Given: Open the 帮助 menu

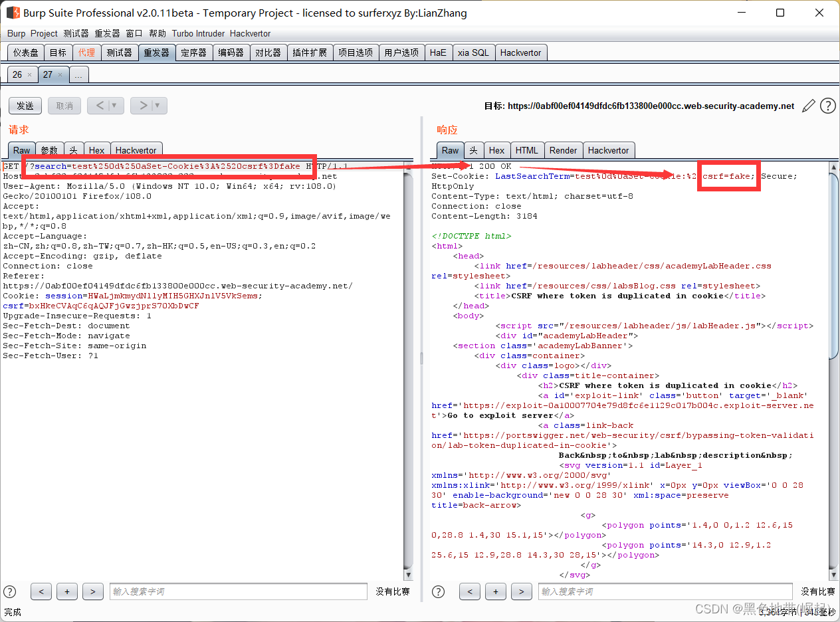Looking at the screenshot, I should coord(157,33).
